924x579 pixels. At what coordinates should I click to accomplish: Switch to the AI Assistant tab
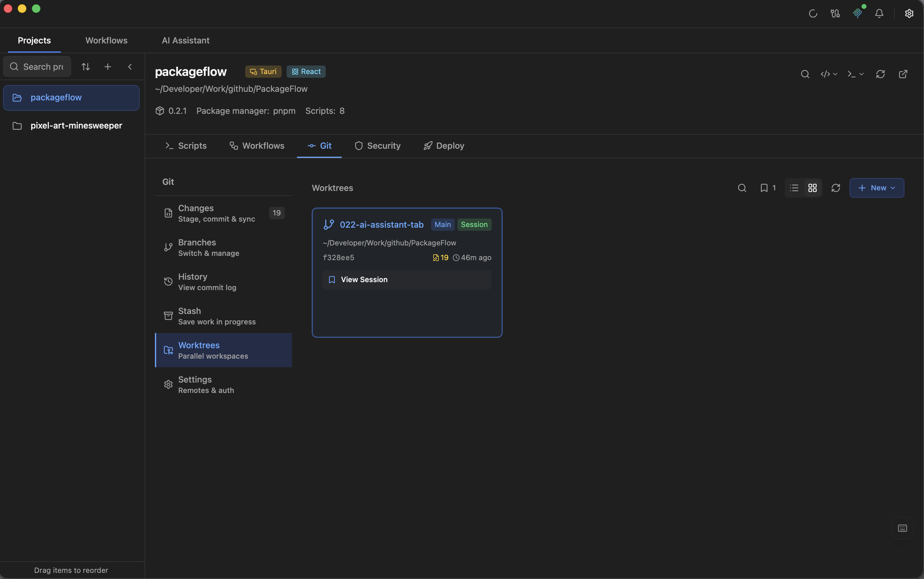tap(185, 40)
